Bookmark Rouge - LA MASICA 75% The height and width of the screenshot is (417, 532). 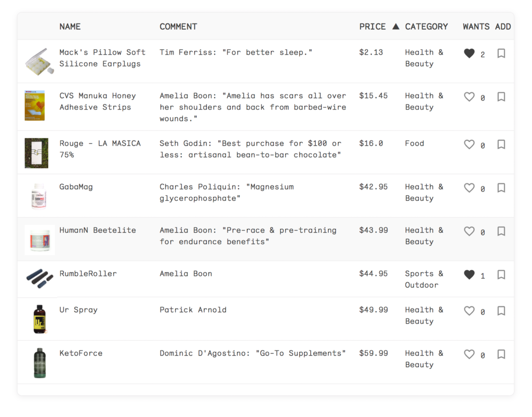pos(501,144)
